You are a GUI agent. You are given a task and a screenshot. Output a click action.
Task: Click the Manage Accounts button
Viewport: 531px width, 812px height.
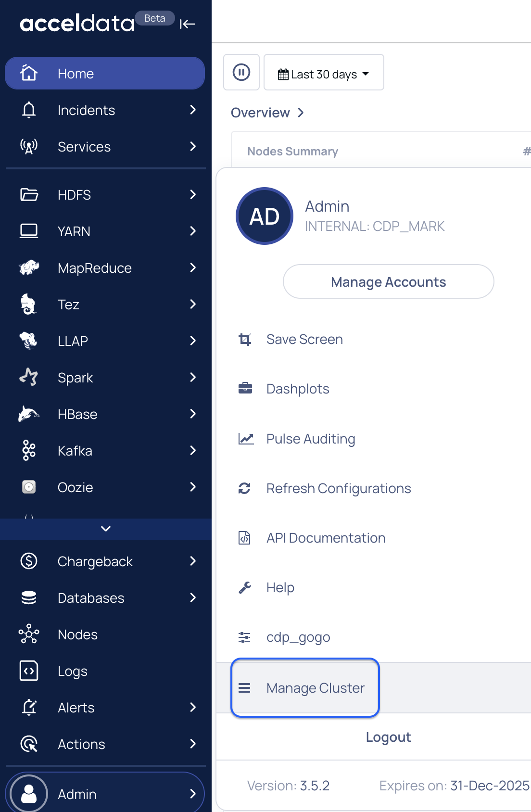[389, 281]
